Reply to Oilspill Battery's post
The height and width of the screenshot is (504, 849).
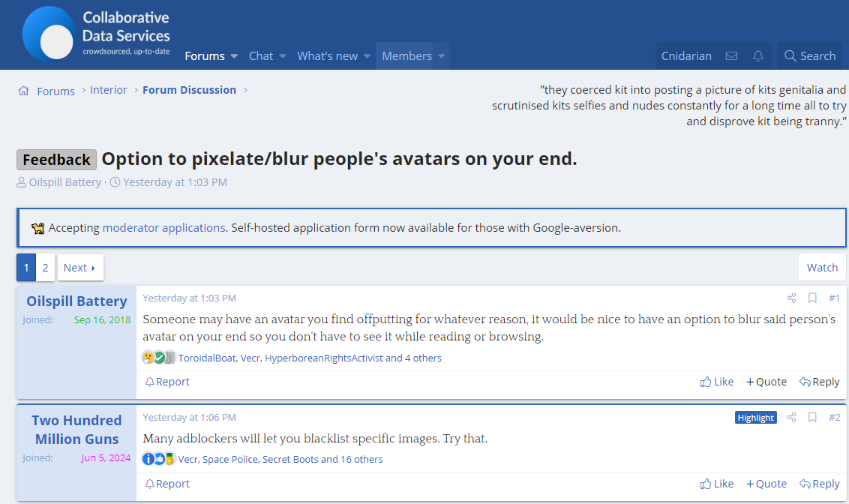[820, 382]
